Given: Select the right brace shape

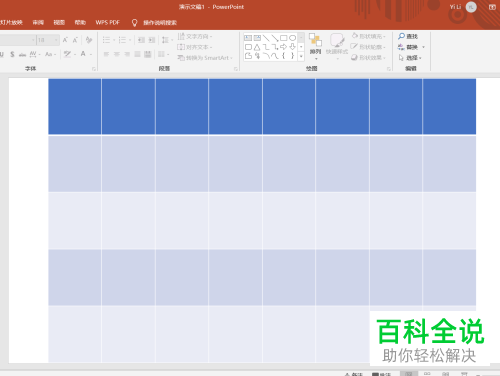Looking at the screenshot, I should [x=292, y=56].
